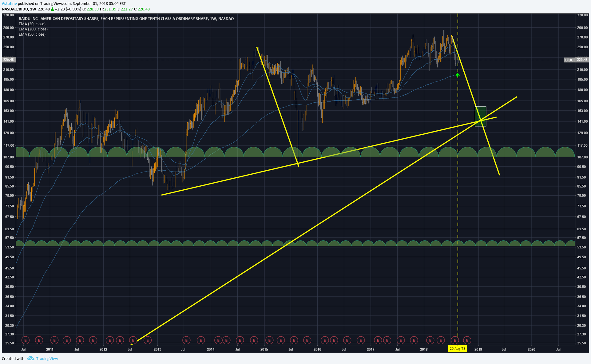Click the '20 Aug '18' date label

458,349
